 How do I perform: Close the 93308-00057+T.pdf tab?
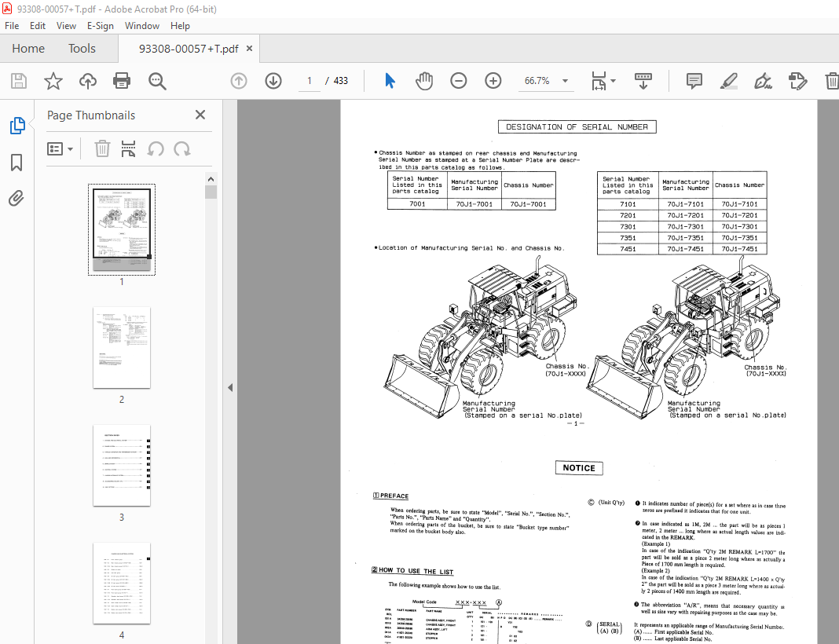coord(249,49)
